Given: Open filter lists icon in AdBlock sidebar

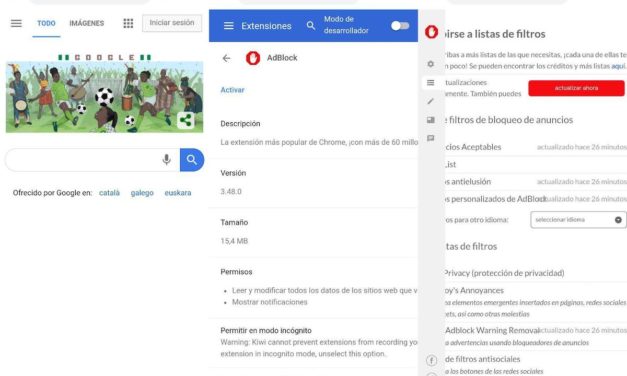Looking at the screenshot, I should (431, 82).
